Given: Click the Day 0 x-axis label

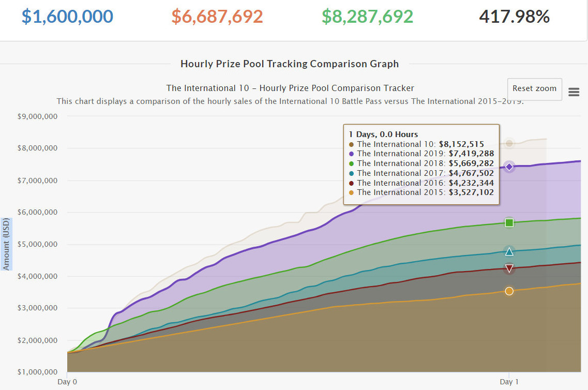Looking at the screenshot, I should point(67,382).
